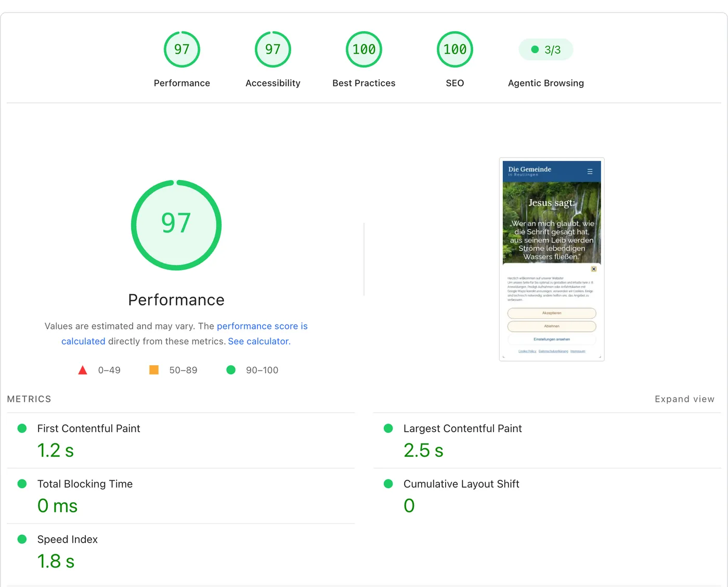This screenshot has height=587, width=728.
Task: Click the '1.8 s' Speed Index value
Action: [56, 562]
